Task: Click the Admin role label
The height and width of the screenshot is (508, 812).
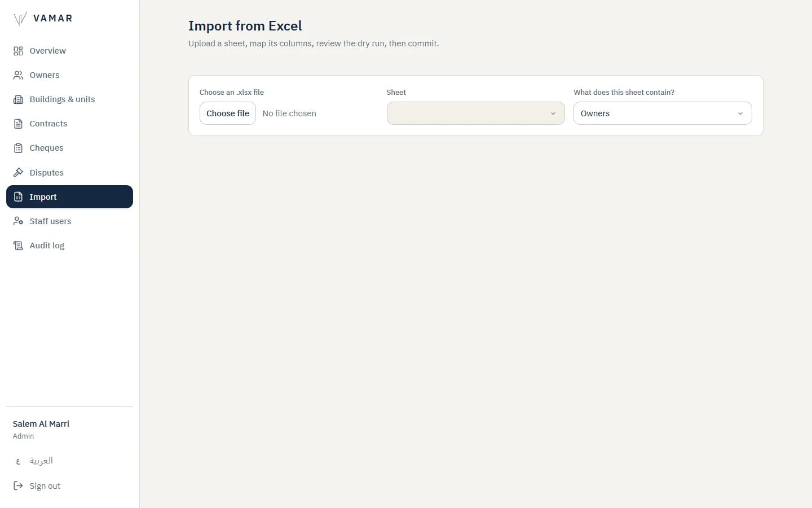Action: pyautogui.click(x=24, y=436)
